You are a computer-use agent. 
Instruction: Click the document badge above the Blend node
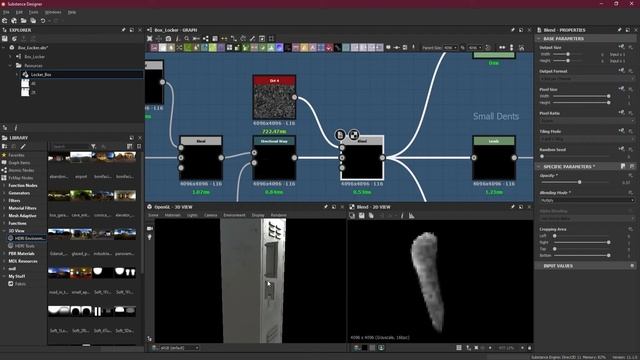pyautogui.click(x=340, y=134)
